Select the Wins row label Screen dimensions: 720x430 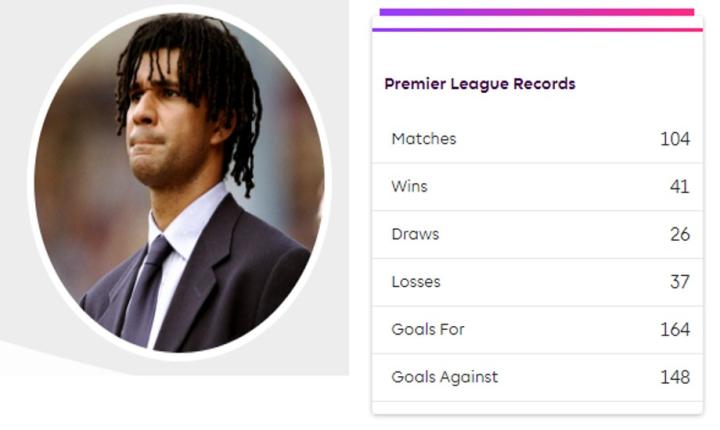411,187
